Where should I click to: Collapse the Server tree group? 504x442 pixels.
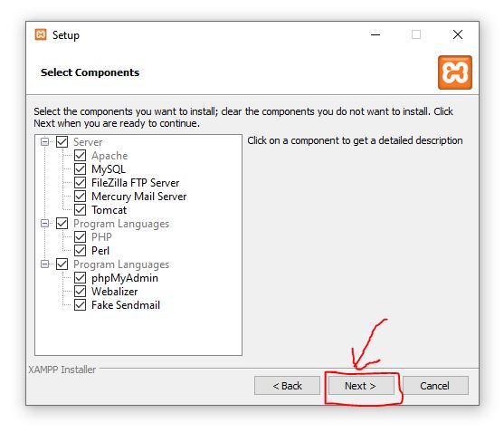45,141
